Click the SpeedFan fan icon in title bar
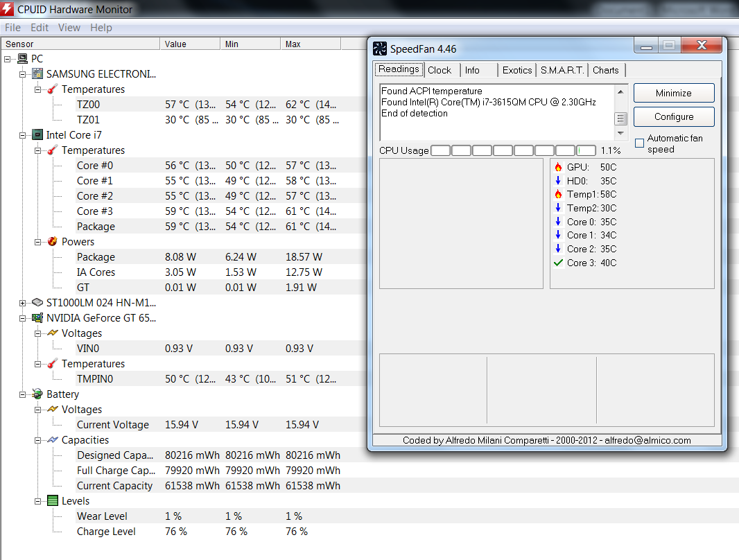The image size is (739, 560). click(379, 49)
